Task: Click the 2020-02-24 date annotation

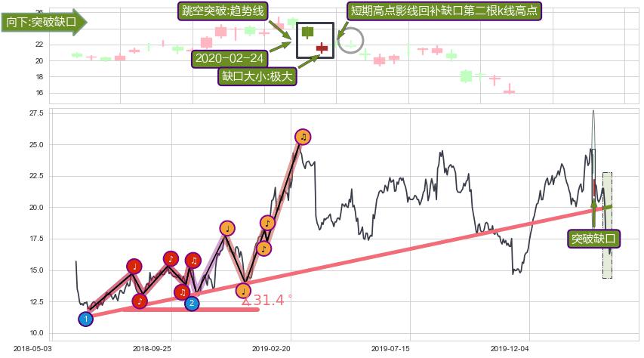Action: 230,58
